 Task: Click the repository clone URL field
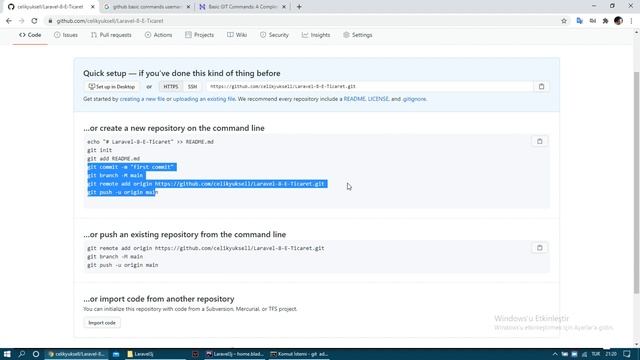(369, 87)
